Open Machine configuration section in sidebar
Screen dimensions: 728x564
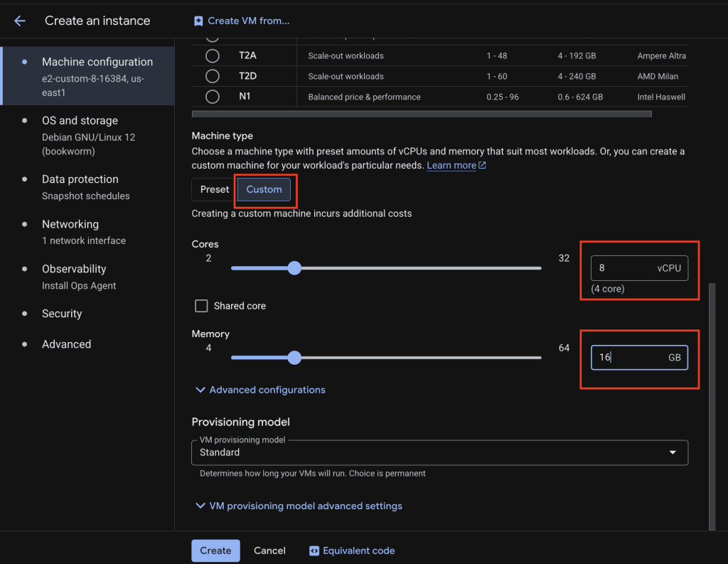coord(88,76)
